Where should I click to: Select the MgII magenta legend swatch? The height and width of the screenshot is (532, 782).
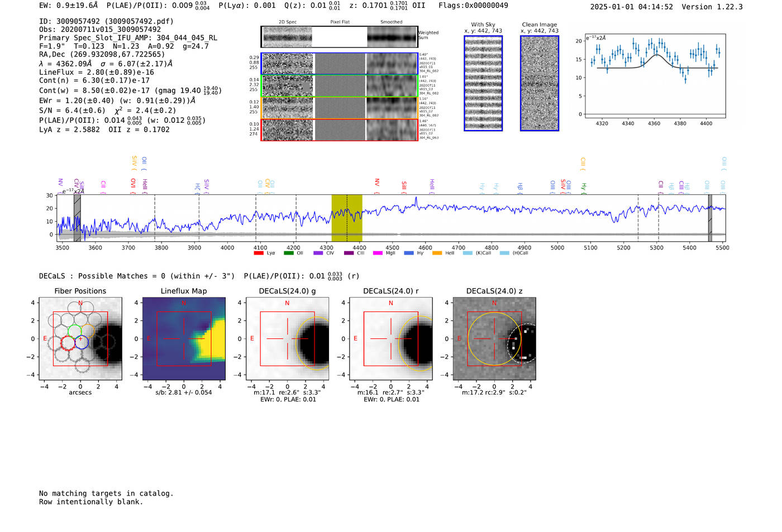(x=378, y=253)
